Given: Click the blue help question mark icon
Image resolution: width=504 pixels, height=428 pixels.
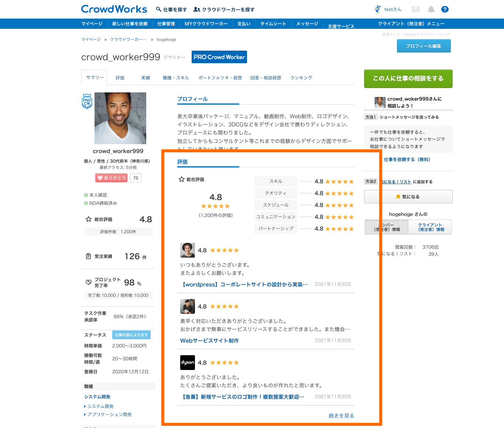Looking at the screenshot, I should (445, 9).
